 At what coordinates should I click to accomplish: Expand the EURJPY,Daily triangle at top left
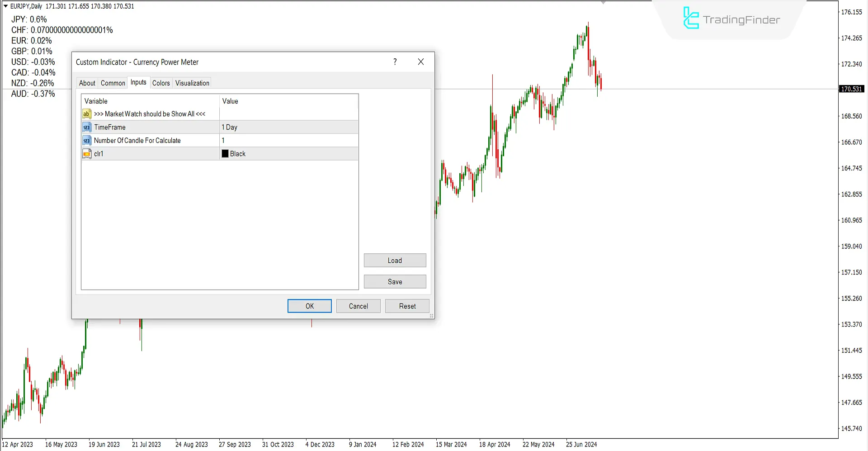[5, 6]
